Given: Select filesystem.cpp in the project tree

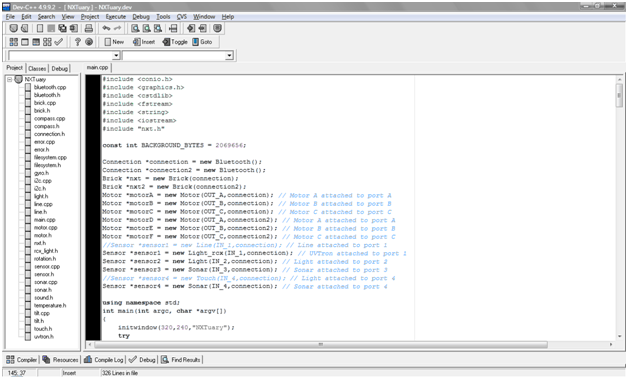Looking at the screenshot, I should (50, 157).
